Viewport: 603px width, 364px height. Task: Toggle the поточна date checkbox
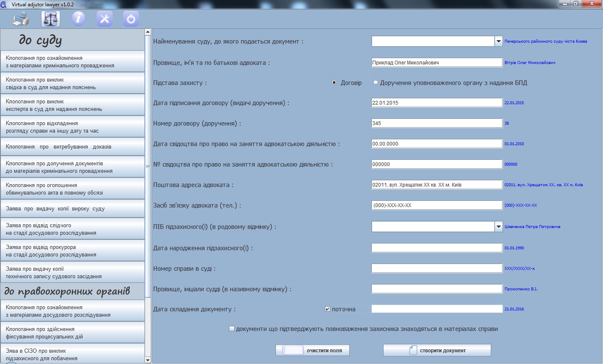coord(327,309)
